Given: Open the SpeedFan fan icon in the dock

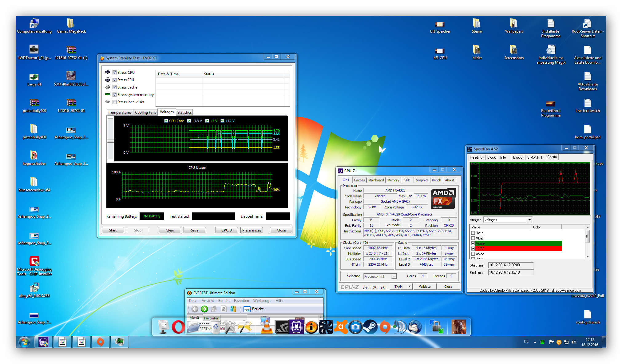Looking at the screenshot, I should 326,327.
